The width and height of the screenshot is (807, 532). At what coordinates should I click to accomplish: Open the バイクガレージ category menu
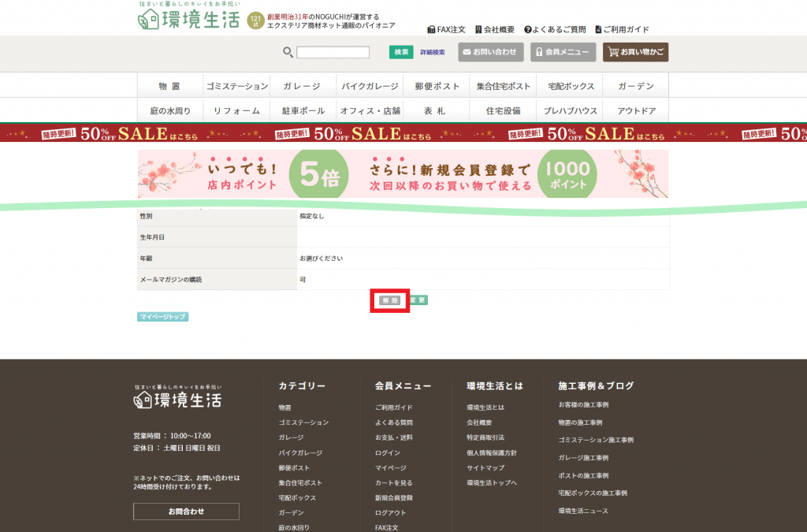click(370, 86)
